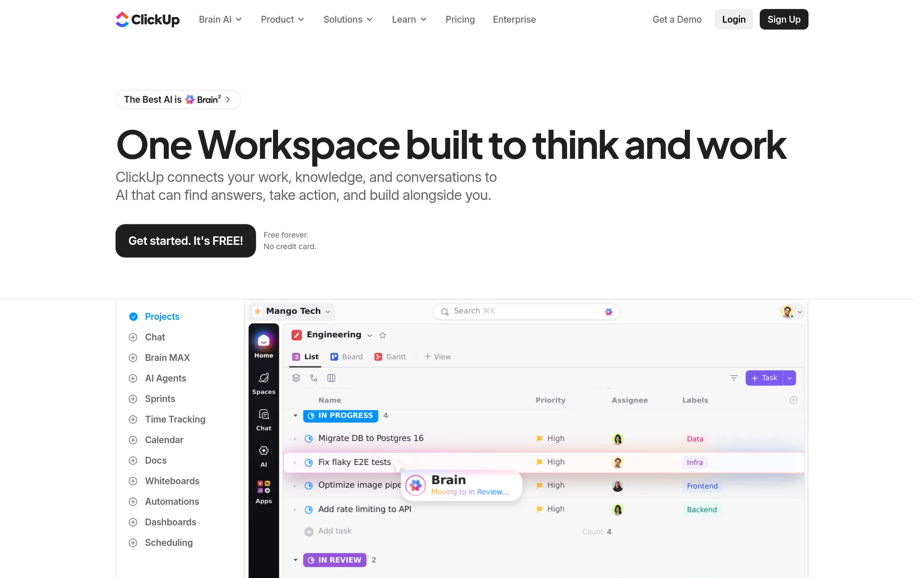Image resolution: width=924 pixels, height=578 pixels.
Task: Open the Solutions dropdown menu
Action: tap(348, 19)
